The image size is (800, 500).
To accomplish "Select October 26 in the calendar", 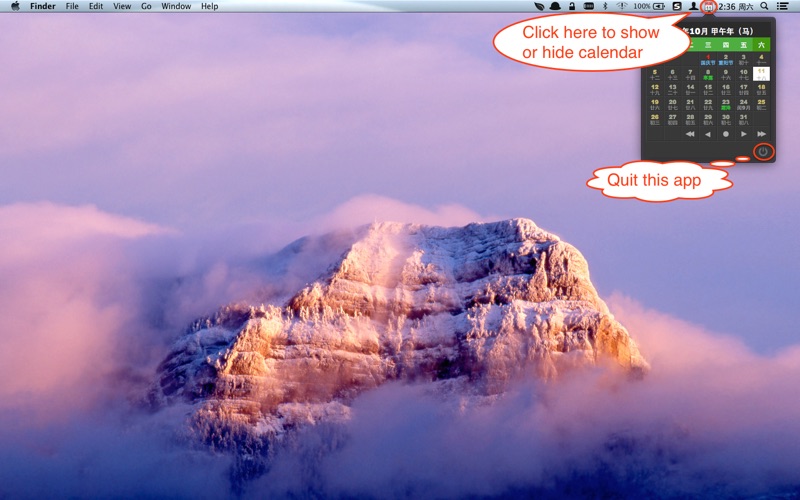I will coord(655,119).
